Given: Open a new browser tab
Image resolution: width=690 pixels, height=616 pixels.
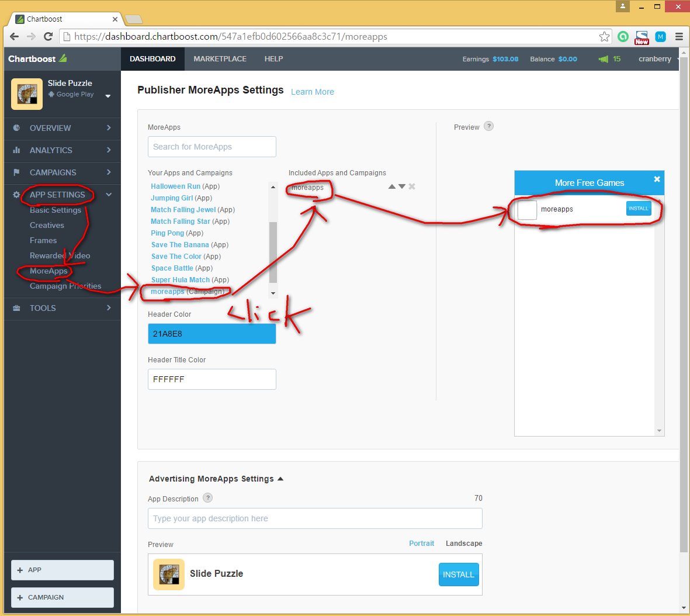Looking at the screenshot, I should click(133, 19).
